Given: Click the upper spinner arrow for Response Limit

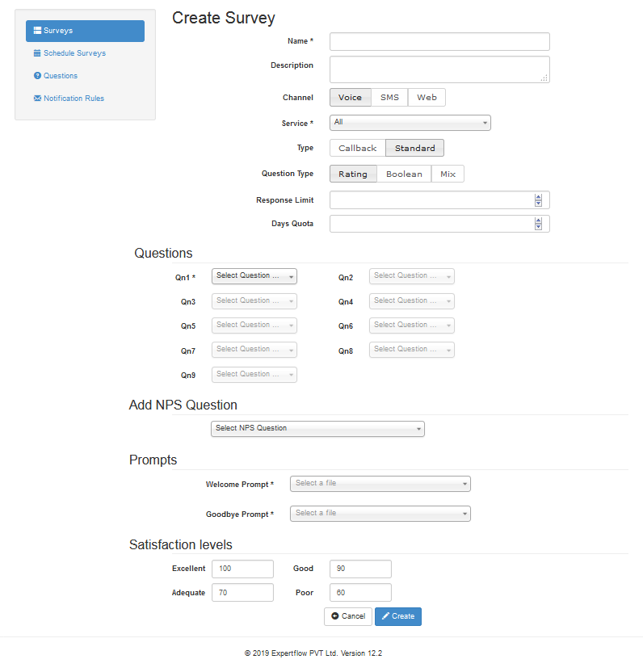Looking at the screenshot, I should click(x=539, y=196).
